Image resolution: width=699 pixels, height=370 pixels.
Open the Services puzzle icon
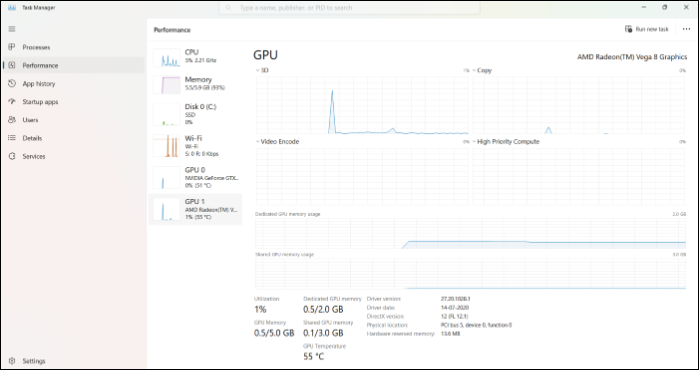12,156
